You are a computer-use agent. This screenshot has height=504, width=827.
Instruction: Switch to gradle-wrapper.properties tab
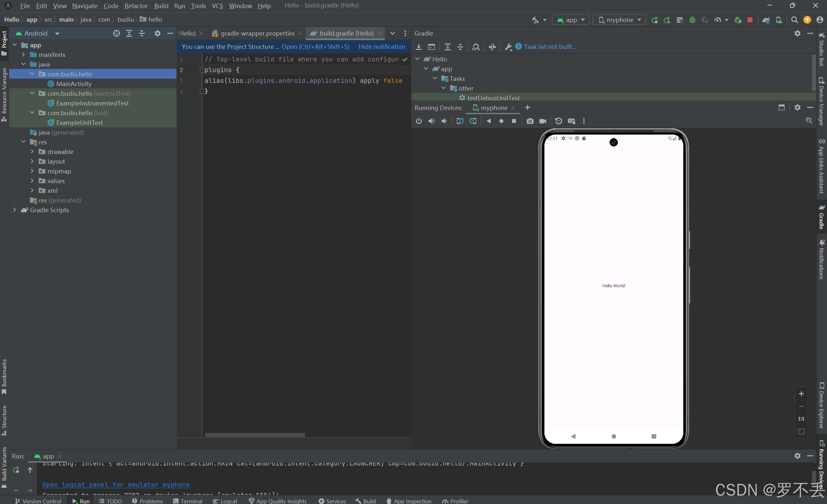[257, 33]
